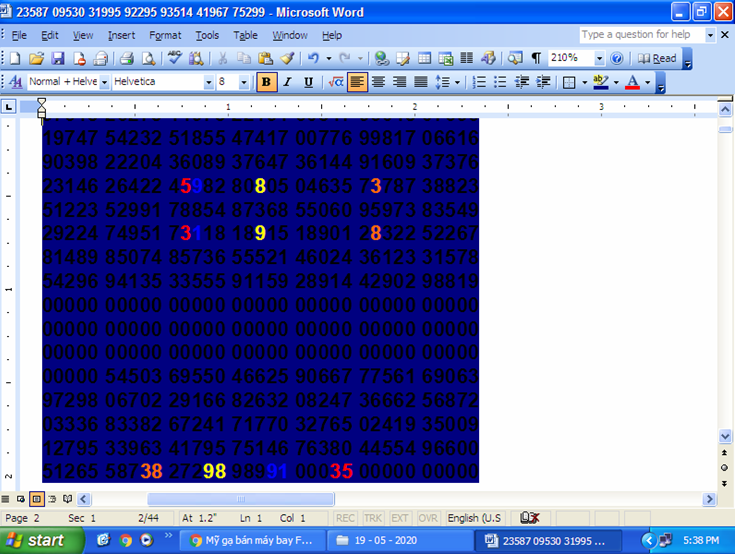Create a new blank document
The height and width of the screenshot is (555, 737).
click(x=15, y=59)
